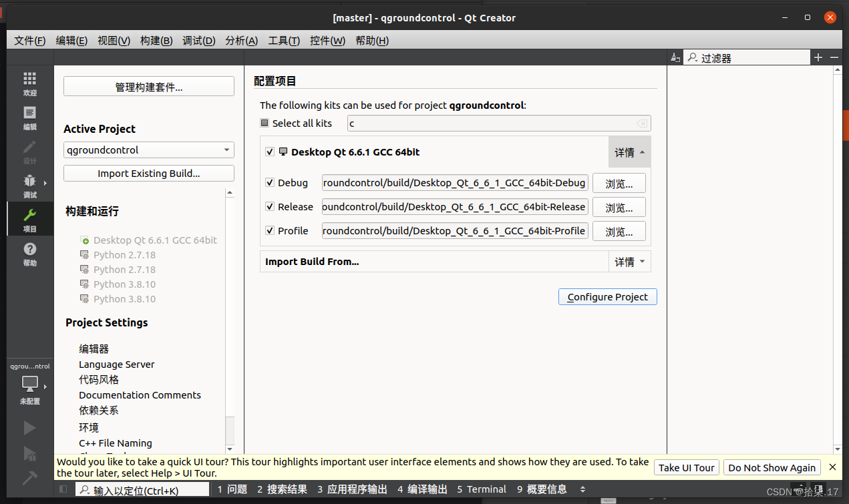Image resolution: width=849 pixels, height=504 pixels.
Task: Uncheck the Profile build configuration
Action: (x=270, y=230)
